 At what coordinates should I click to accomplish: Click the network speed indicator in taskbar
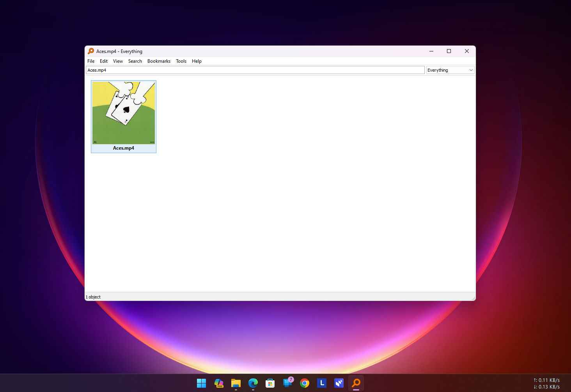pyautogui.click(x=546, y=383)
